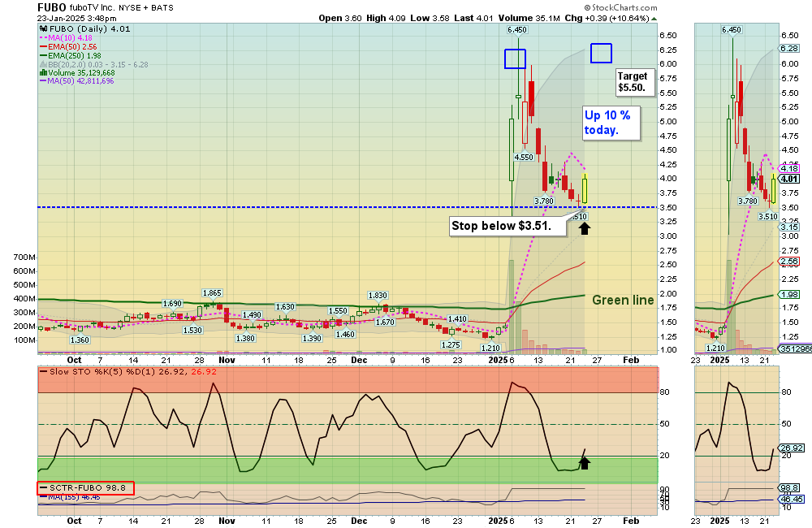Image resolution: width=812 pixels, height=528 pixels.
Task: Select the Last 4.01 header value
Action: pos(473,18)
